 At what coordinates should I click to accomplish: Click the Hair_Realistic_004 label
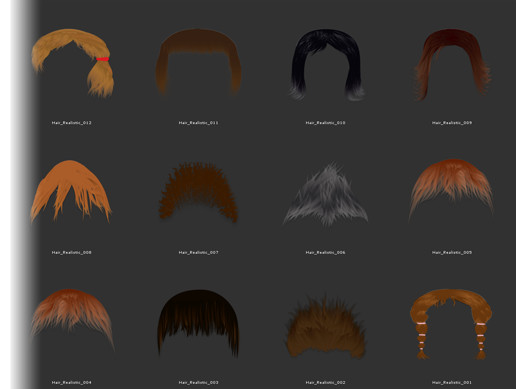pyautogui.click(x=71, y=382)
